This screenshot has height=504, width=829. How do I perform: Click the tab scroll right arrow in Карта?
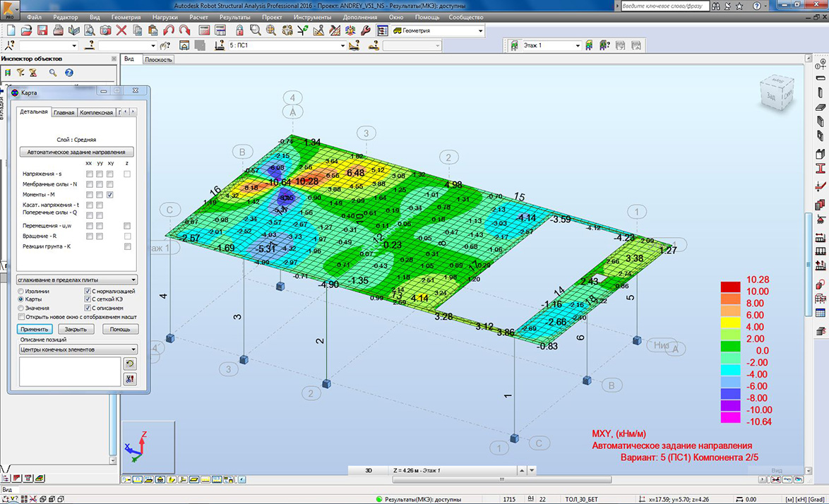click(133, 112)
